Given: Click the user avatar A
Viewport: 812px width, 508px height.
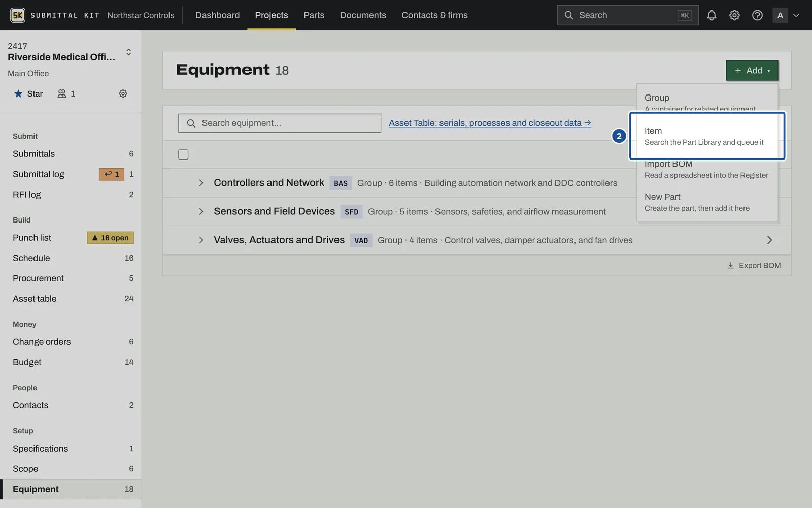Looking at the screenshot, I should [780, 15].
